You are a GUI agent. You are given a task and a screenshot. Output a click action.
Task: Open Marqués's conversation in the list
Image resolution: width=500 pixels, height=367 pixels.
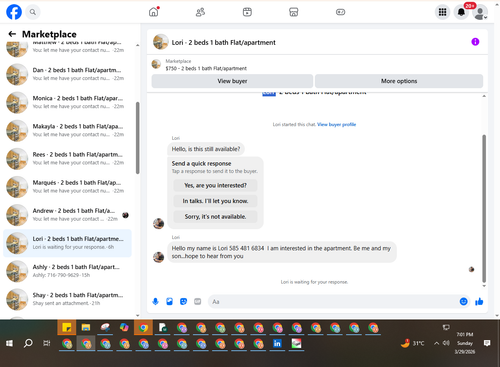pyautogui.click(x=67, y=187)
